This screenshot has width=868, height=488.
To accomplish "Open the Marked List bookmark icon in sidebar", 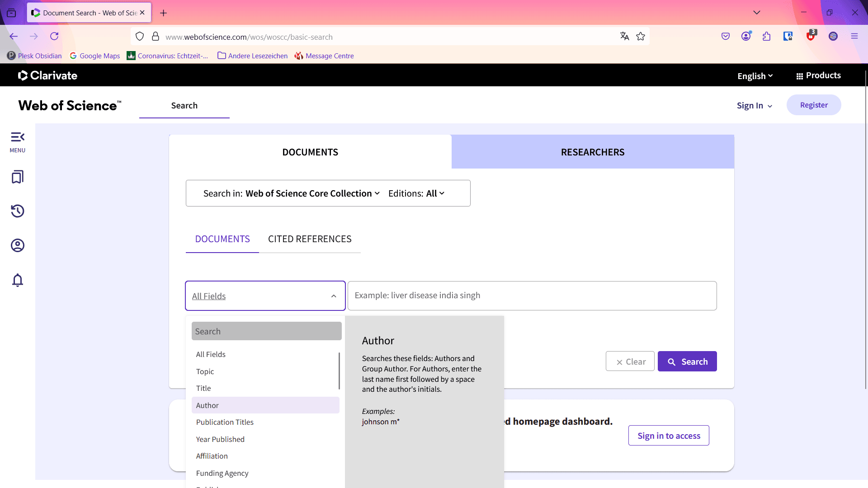I will pos(18,177).
